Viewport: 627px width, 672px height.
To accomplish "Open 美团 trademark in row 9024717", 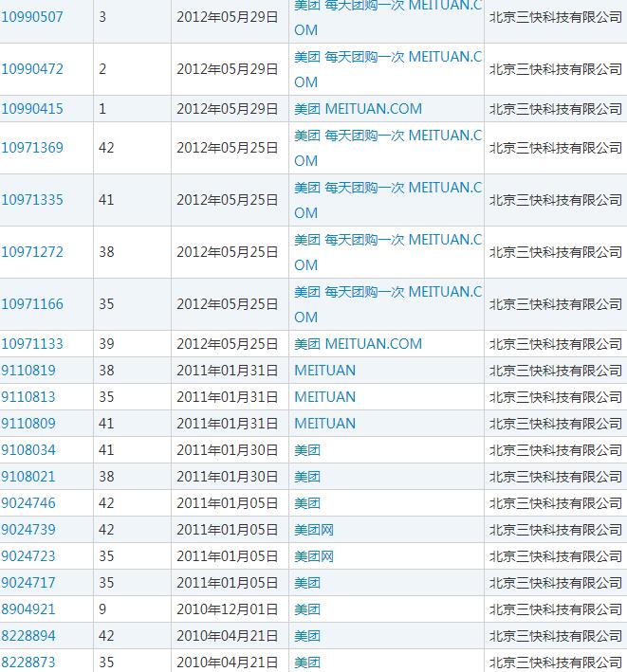I will tap(307, 583).
